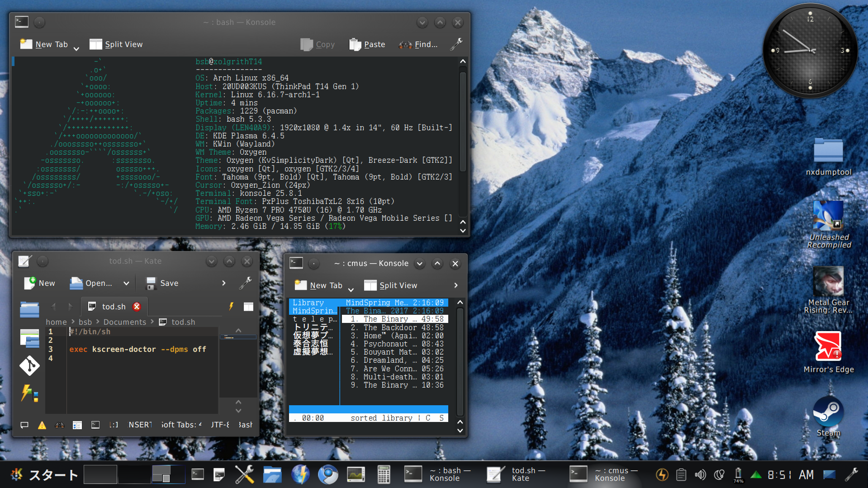Screen dimensions: 868x488
Task: Click the Quick Open lightning icon in Kate
Action: [x=231, y=306]
